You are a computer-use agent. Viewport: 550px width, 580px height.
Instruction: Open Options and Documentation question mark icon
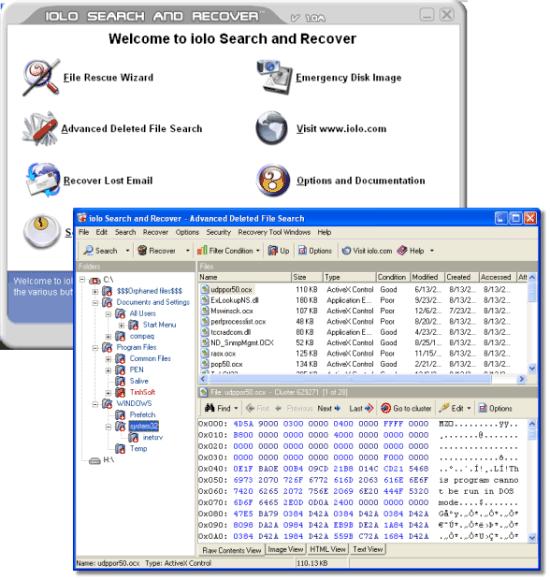point(273,180)
